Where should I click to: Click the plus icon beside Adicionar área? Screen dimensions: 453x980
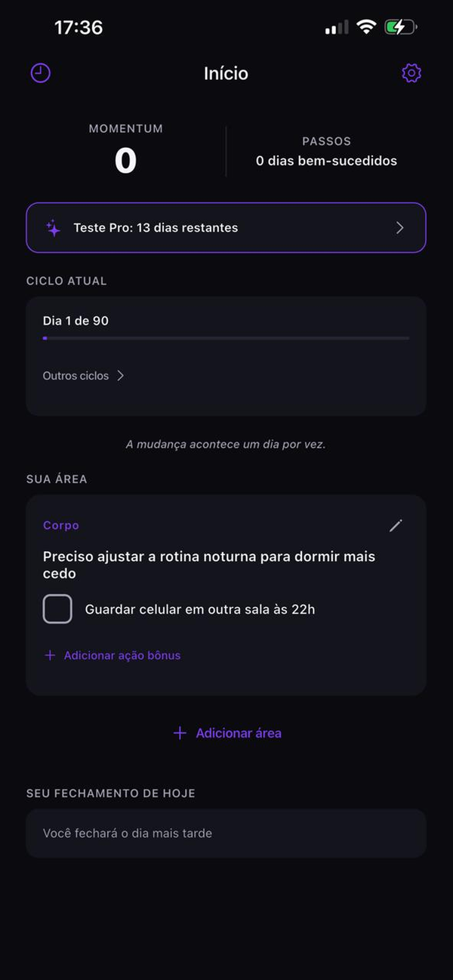click(x=180, y=732)
